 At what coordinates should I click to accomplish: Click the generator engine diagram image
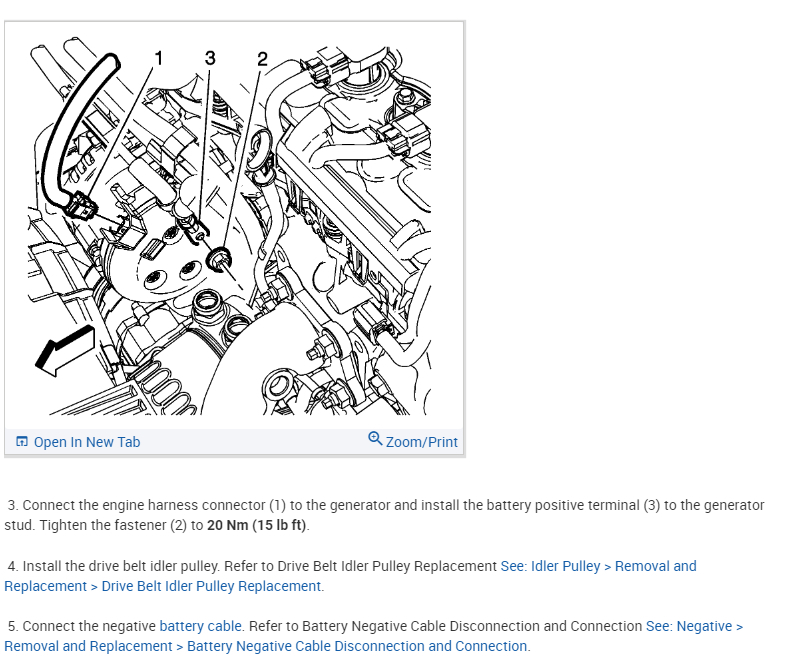pyautogui.click(x=230, y=226)
